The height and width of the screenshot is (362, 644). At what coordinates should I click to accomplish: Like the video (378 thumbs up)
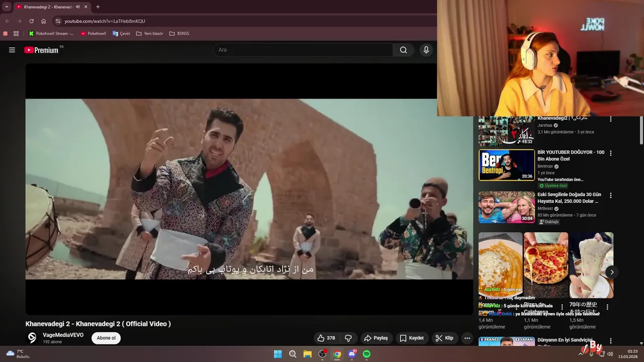326,338
